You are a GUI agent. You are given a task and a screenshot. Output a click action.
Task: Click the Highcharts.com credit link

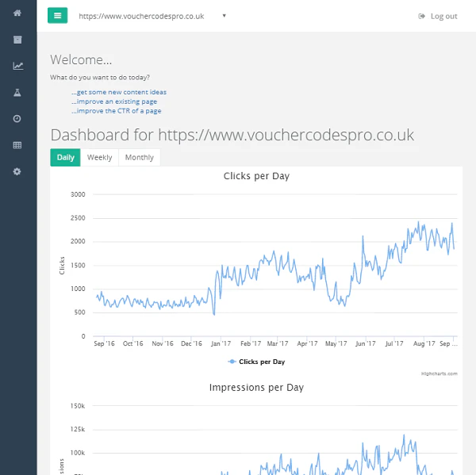[x=439, y=373]
